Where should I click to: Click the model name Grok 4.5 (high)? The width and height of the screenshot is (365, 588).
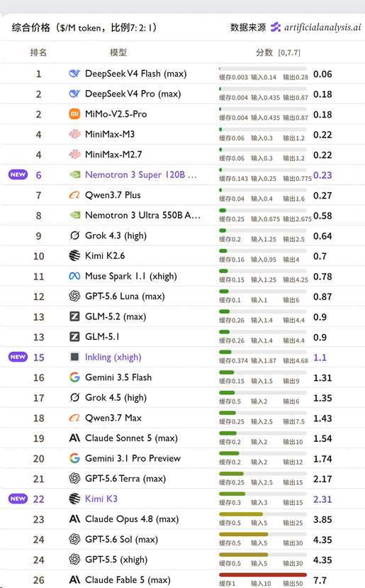tap(116, 398)
